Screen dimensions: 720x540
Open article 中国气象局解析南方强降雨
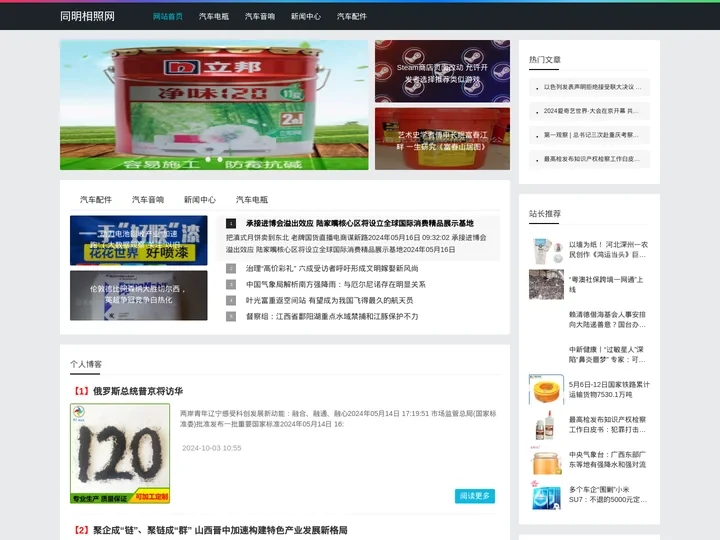tap(335, 284)
